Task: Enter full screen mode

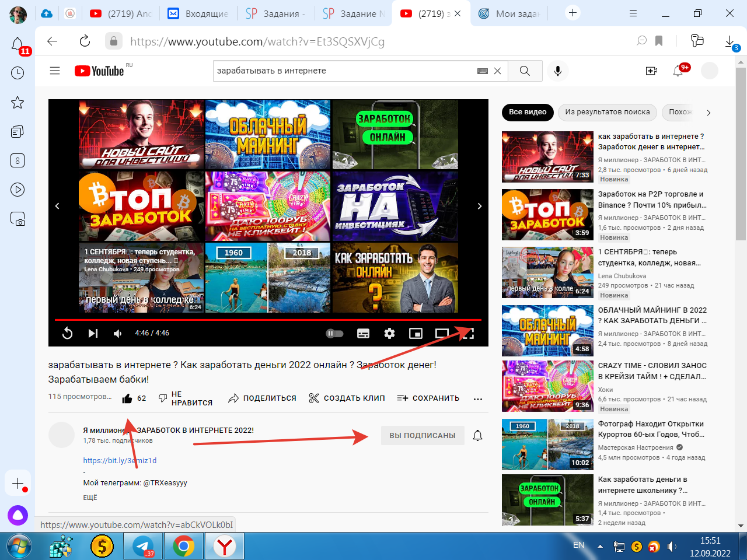Action: 468,333
